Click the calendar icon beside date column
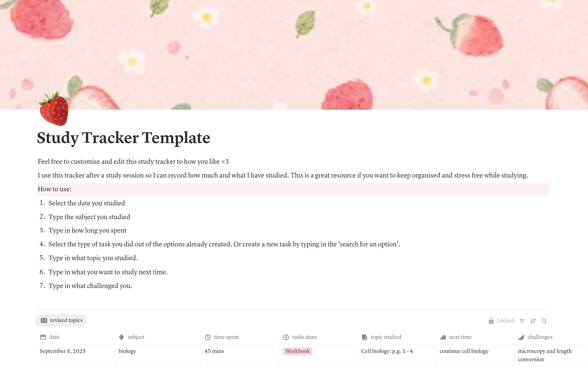Viewport: 588px width, 367px height. [x=43, y=337]
